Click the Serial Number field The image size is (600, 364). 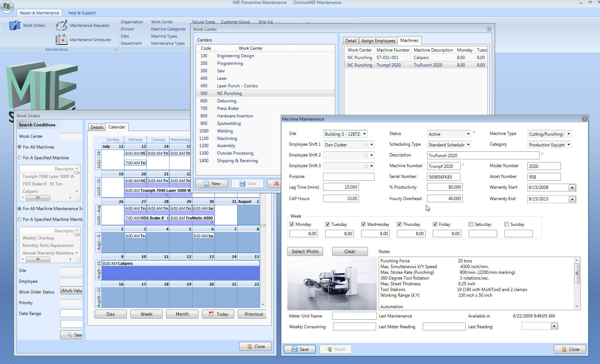coord(443,177)
